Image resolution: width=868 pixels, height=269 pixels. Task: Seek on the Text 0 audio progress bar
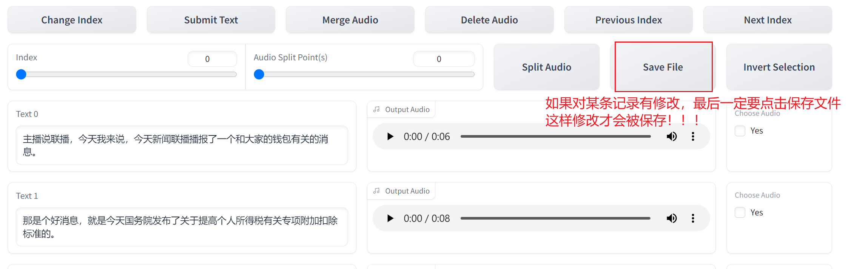555,136
